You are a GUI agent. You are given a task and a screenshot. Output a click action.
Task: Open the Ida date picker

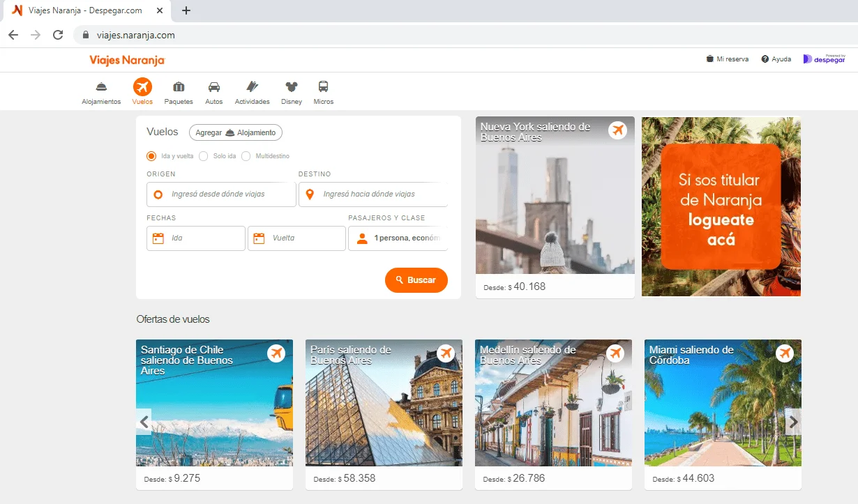[x=196, y=238]
